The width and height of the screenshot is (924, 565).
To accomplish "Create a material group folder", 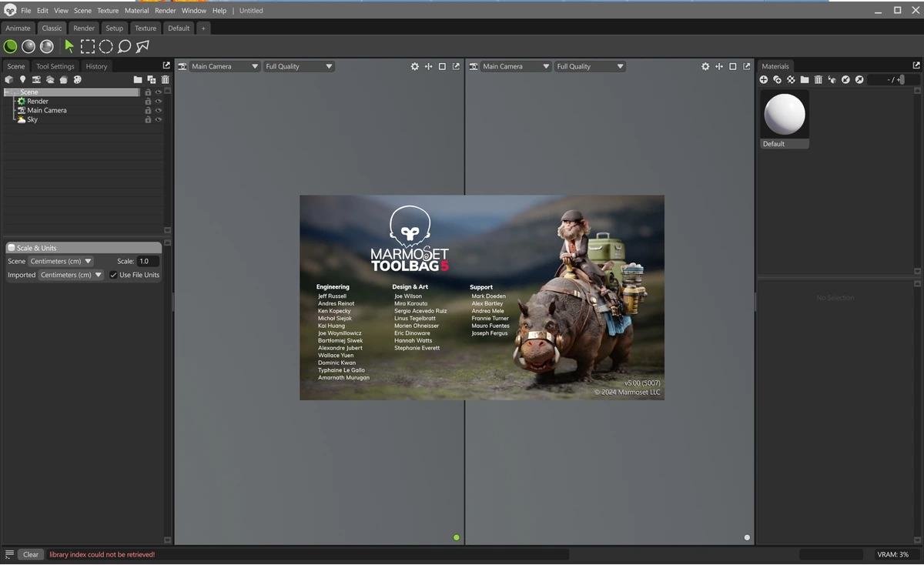I will [x=804, y=79].
